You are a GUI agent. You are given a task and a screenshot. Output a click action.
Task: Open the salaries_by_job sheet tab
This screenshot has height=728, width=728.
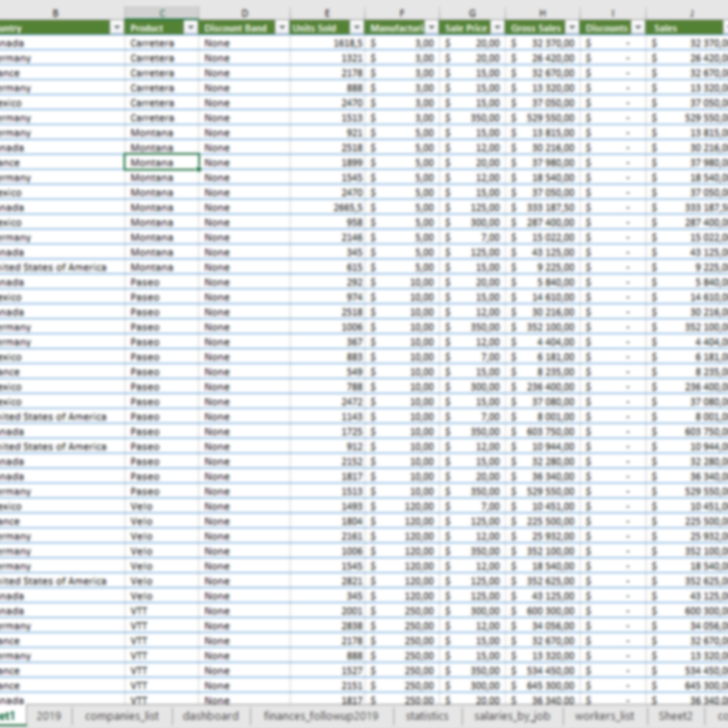[x=512, y=716]
